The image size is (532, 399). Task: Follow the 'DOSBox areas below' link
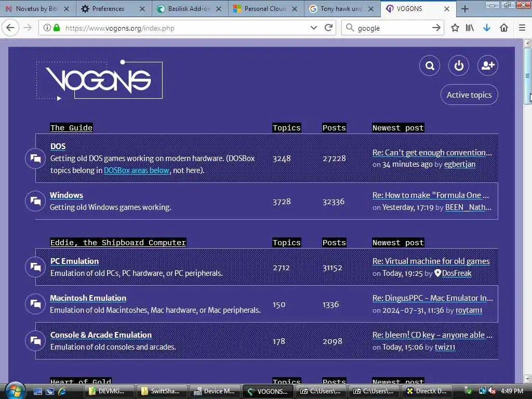click(x=137, y=170)
